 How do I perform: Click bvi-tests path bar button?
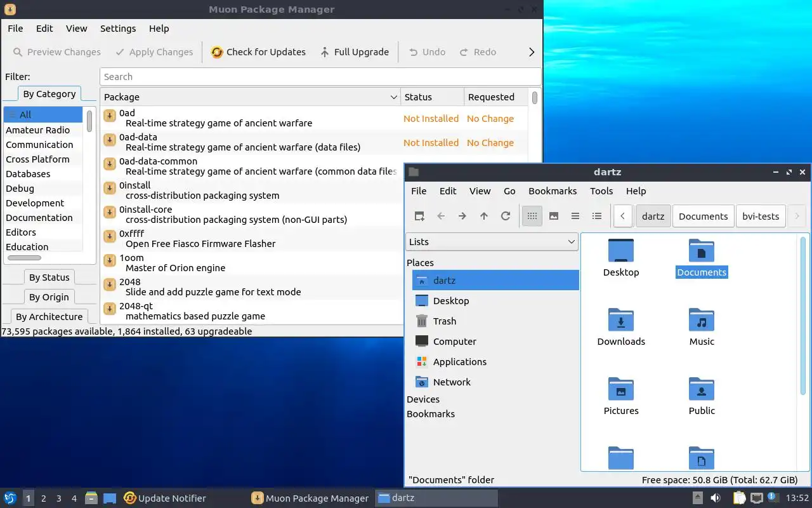point(761,216)
